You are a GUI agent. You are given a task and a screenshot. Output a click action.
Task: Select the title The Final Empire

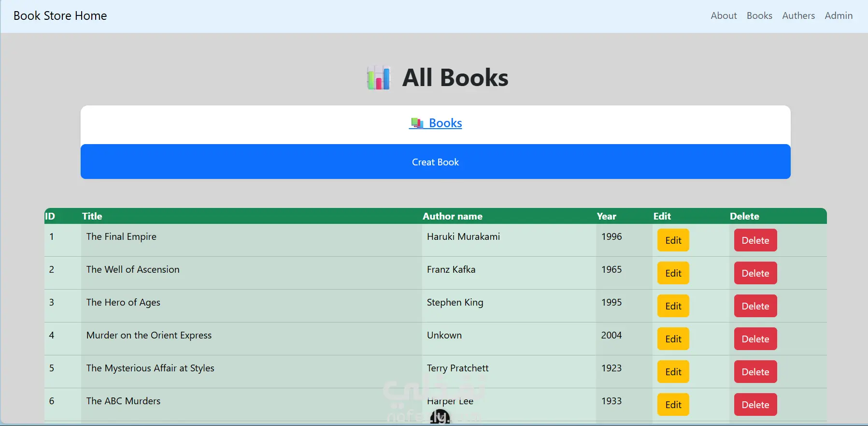[121, 236]
